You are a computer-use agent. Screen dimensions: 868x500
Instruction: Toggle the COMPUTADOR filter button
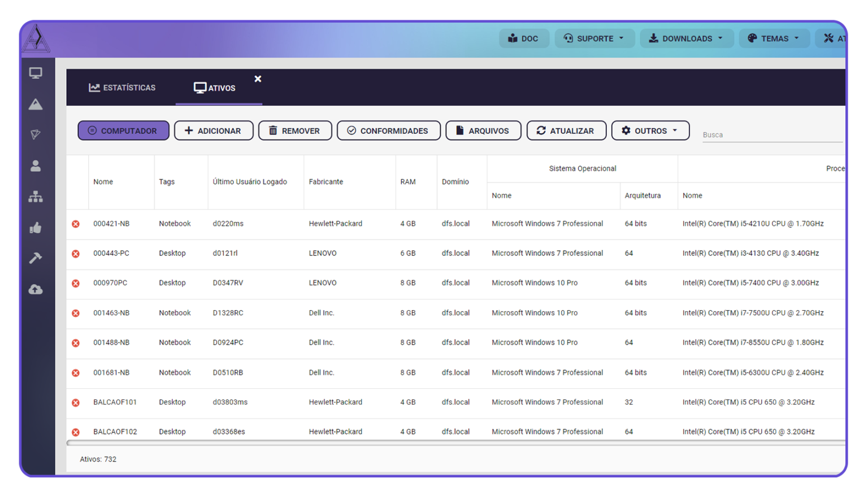click(123, 131)
